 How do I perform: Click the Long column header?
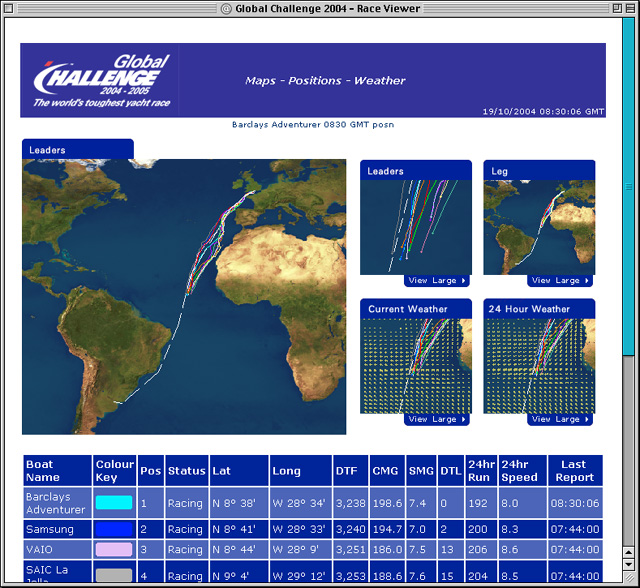coord(301,470)
